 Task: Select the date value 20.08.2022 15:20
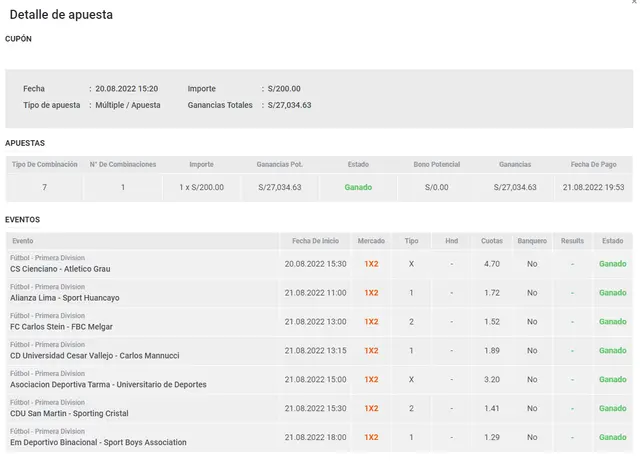[x=127, y=89]
